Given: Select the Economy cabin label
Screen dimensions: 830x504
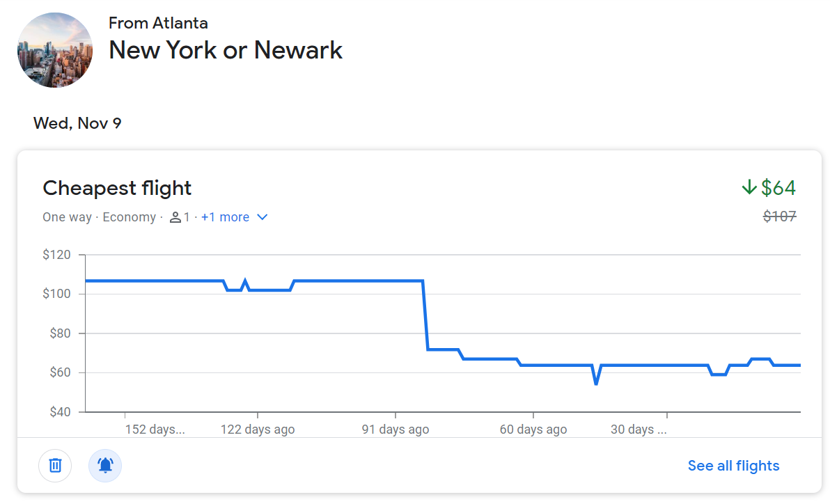Looking at the screenshot, I should point(129,217).
